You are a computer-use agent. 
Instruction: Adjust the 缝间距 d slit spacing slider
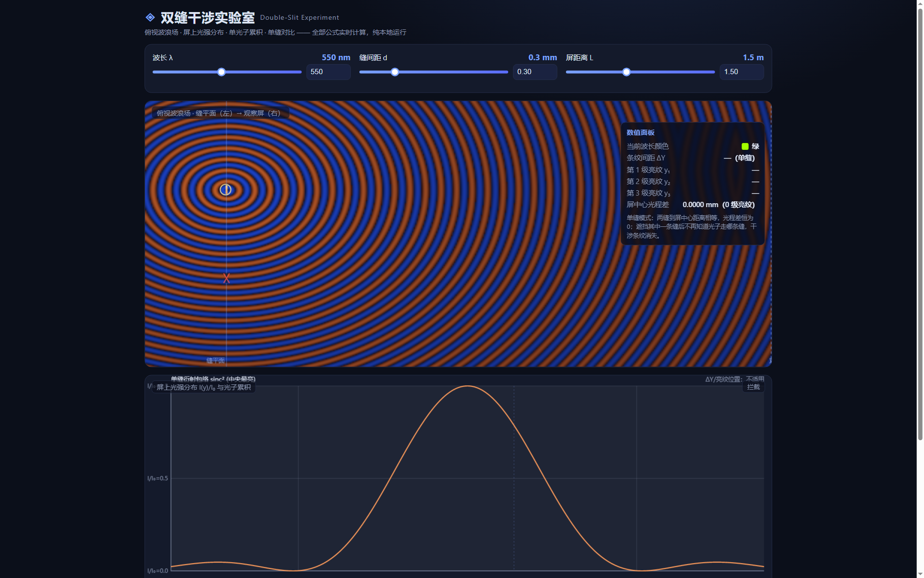click(434, 72)
